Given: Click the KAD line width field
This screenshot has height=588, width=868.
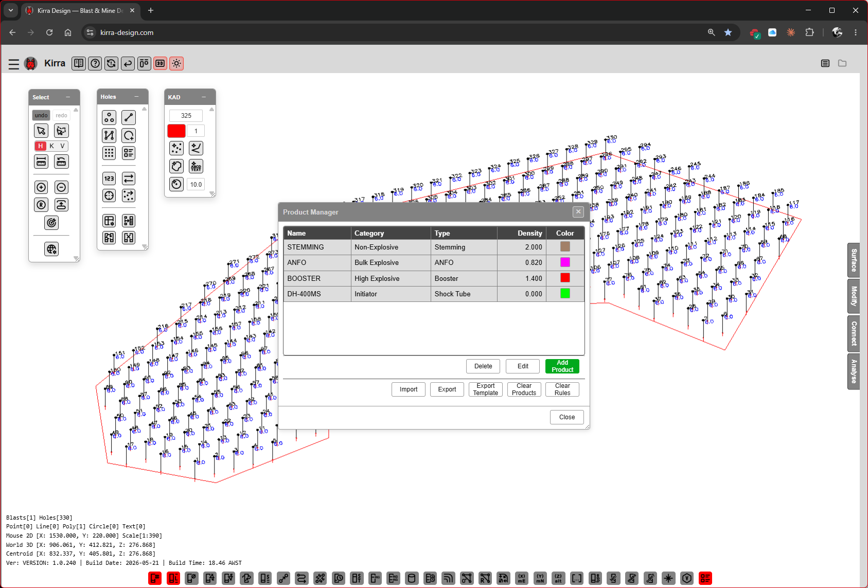Looking at the screenshot, I should (196, 131).
